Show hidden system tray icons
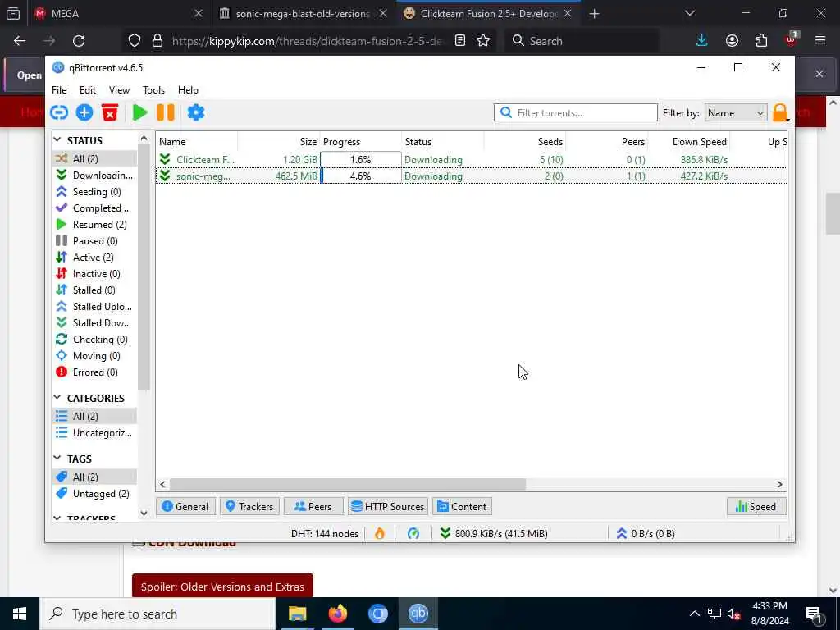Screen dimensions: 840x630 click(694, 614)
